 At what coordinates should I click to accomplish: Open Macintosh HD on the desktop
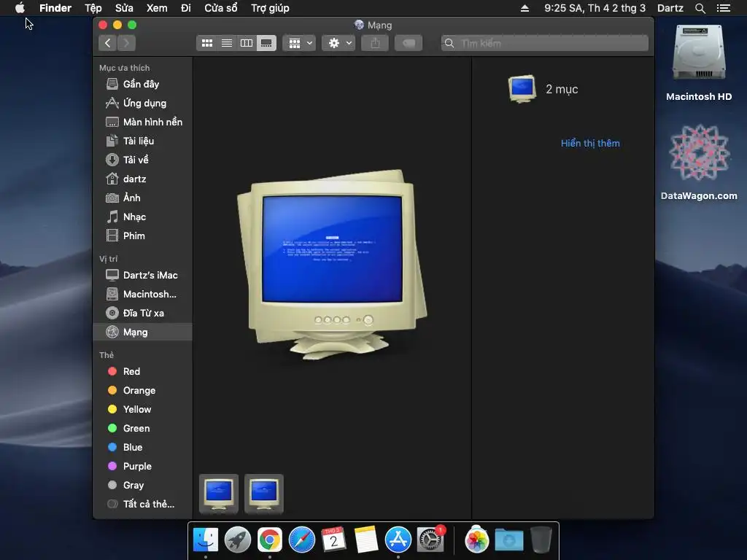click(699, 63)
